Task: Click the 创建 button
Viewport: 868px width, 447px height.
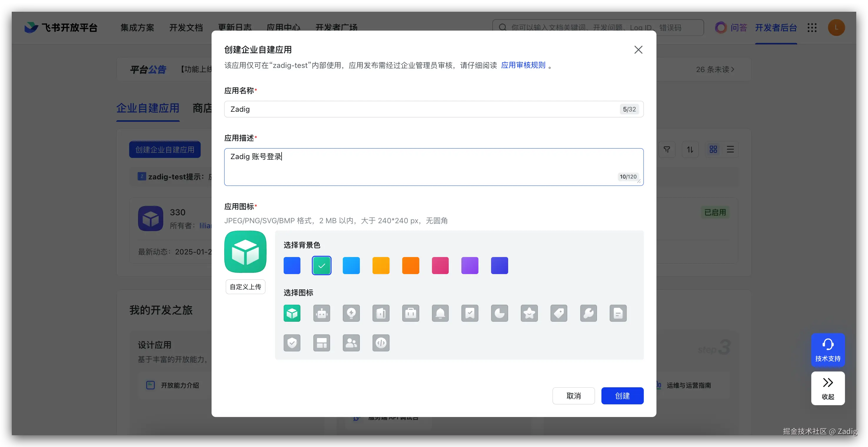Action: 622,396
